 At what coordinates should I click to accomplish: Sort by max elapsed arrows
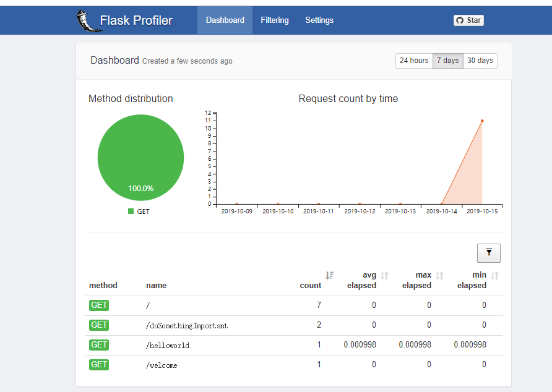[440, 275]
